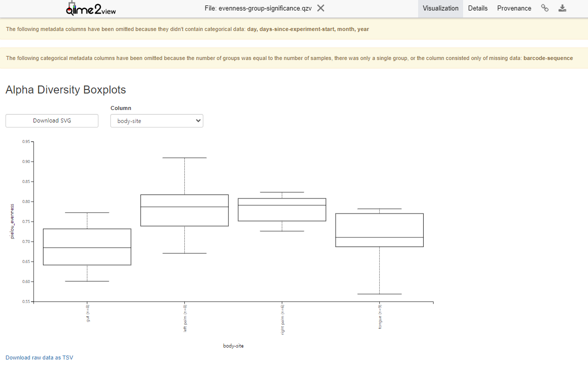Click the shareable link chain icon
The width and height of the screenshot is (588, 368).
tap(545, 8)
